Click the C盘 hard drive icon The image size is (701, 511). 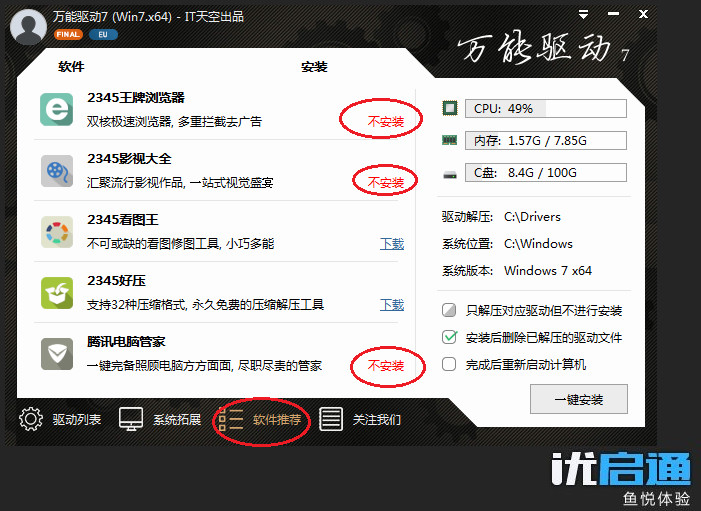[450, 174]
